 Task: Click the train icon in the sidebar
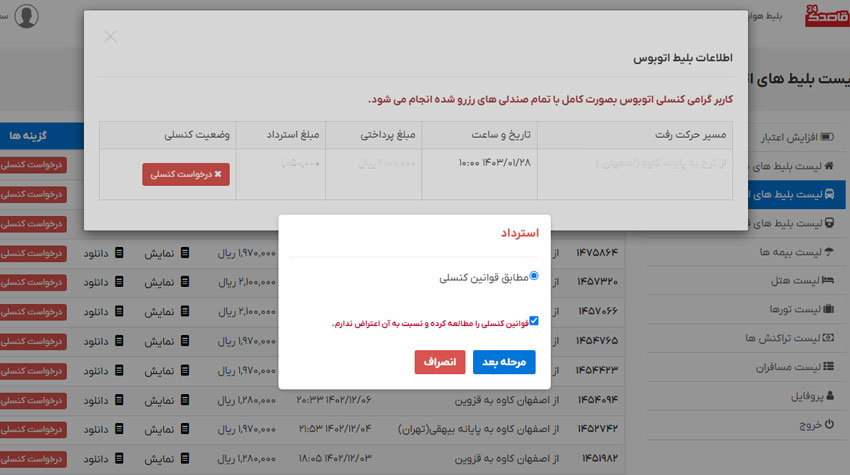(829, 223)
